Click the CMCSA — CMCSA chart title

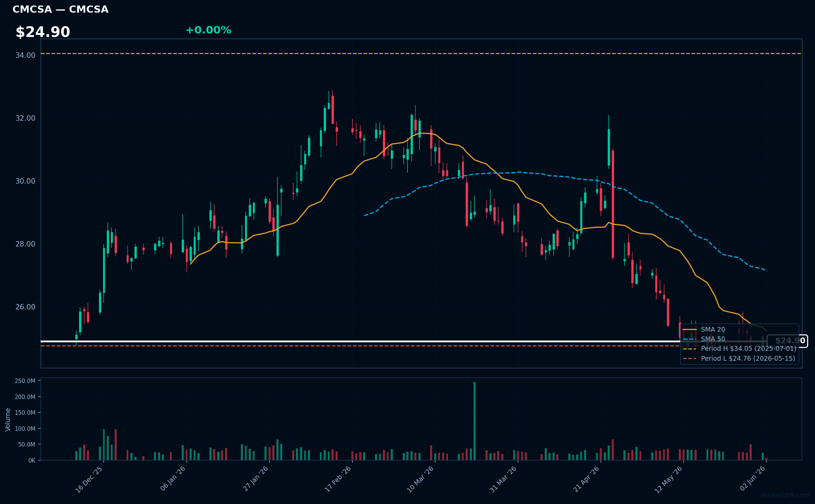(61, 9)
